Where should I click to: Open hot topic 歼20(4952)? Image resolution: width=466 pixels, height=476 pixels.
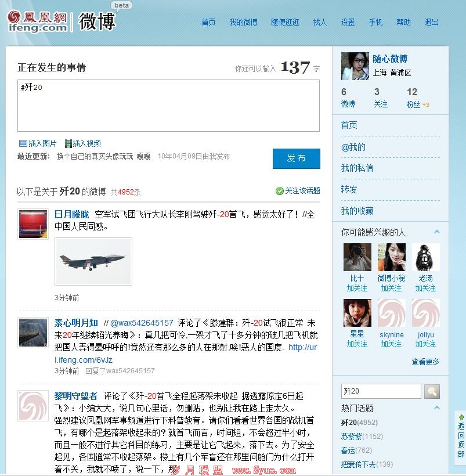[x=359, y=423]
